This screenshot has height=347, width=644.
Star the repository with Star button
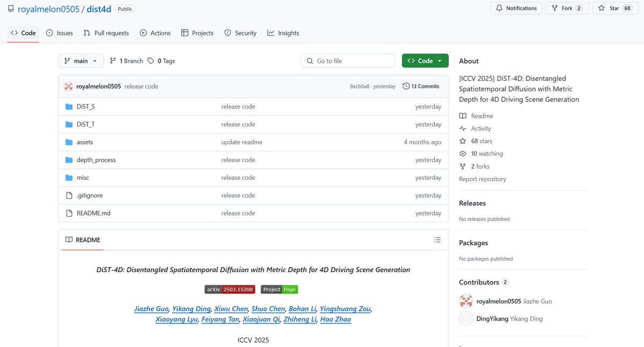point(615,8)
